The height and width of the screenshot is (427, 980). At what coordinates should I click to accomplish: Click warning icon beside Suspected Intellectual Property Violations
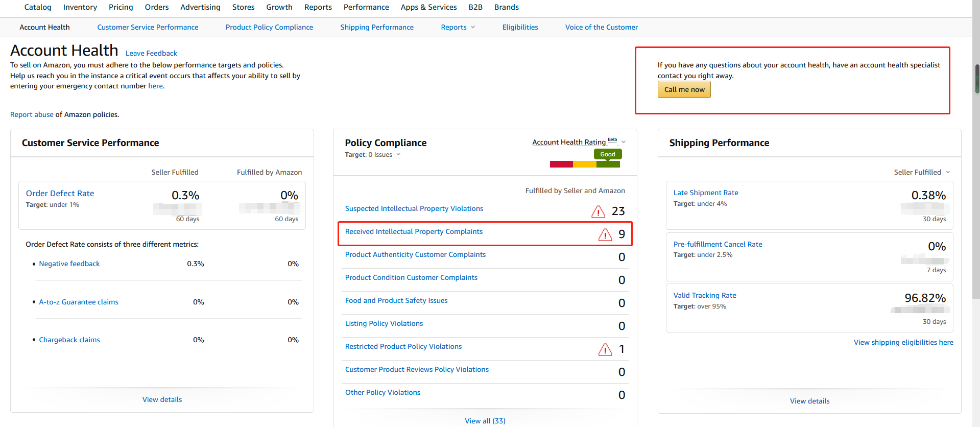[598, 211]
